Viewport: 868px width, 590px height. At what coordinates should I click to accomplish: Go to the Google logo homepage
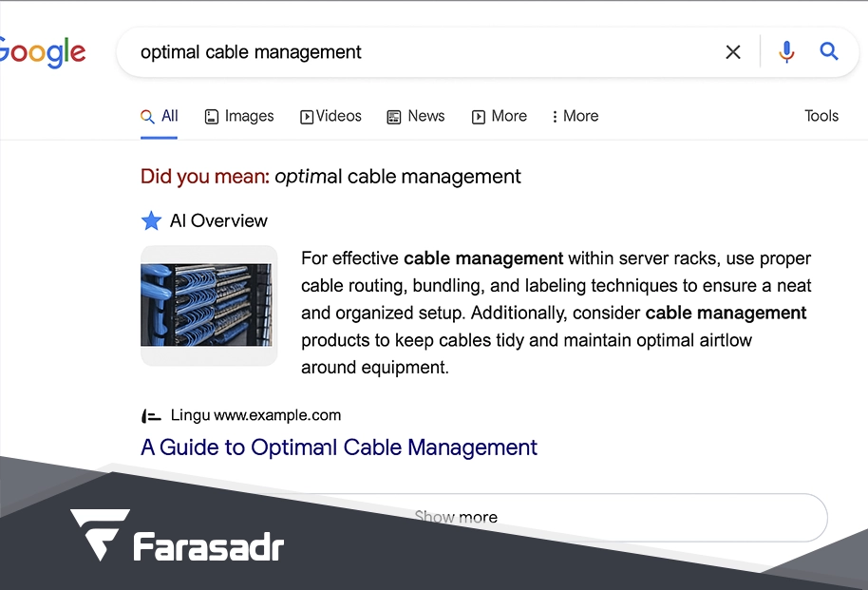tap(43, 52)
